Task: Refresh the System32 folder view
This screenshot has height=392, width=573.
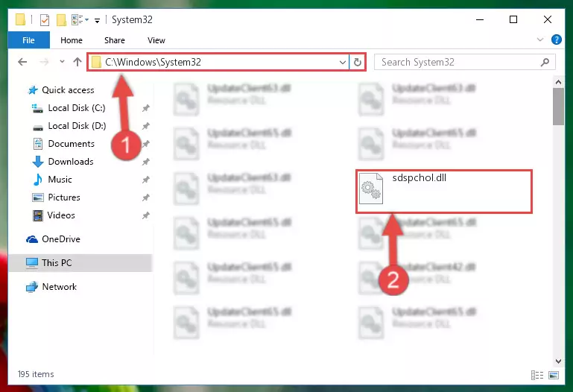Action: tap(358, 63)
